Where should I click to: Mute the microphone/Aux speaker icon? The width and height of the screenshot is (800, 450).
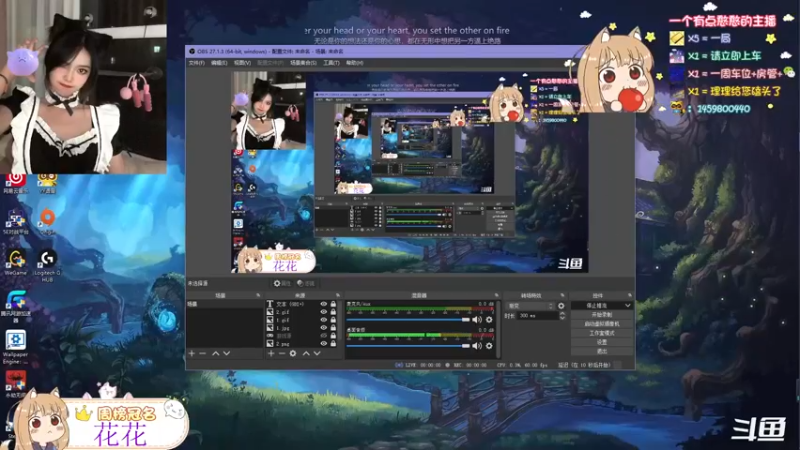(477, 319)
